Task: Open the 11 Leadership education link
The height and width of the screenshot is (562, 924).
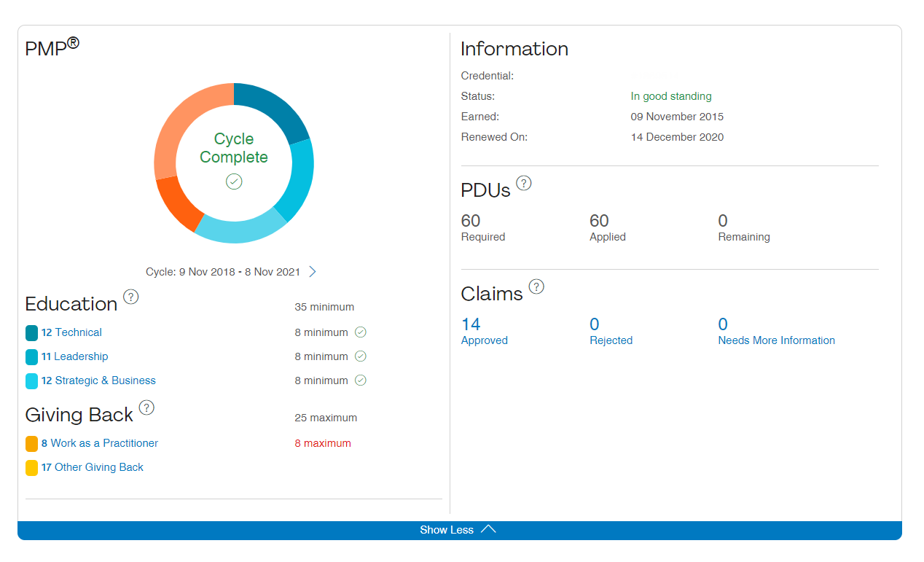Action: pos(74,356)
